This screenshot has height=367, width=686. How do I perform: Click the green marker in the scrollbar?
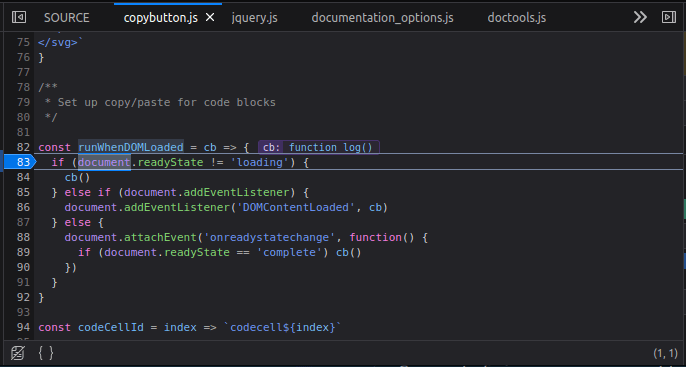point(684,209)
